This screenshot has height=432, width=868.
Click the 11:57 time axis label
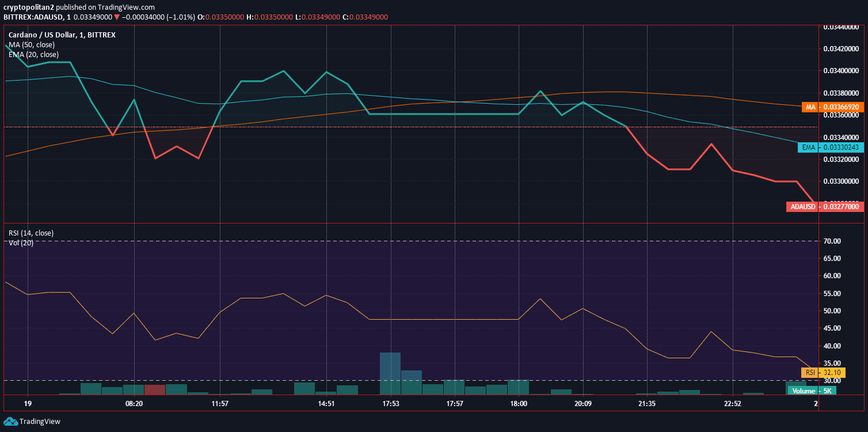(x=220, y=404)
